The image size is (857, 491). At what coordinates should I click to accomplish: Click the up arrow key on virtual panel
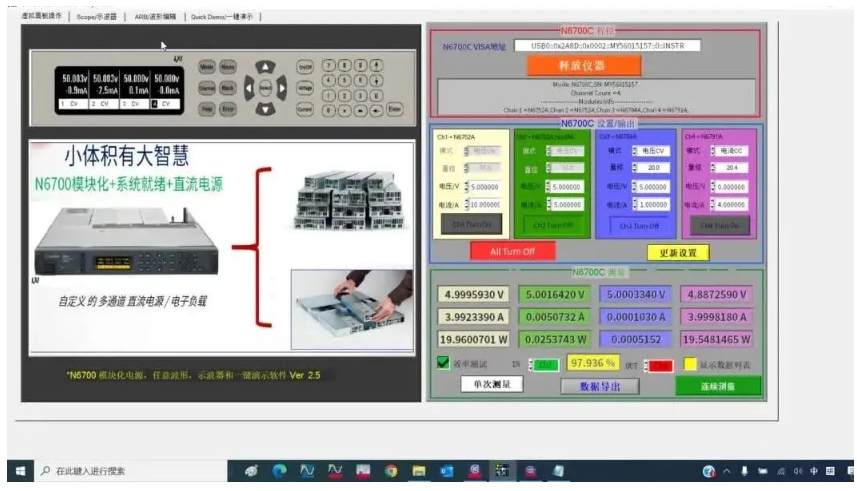click(265, 67)
